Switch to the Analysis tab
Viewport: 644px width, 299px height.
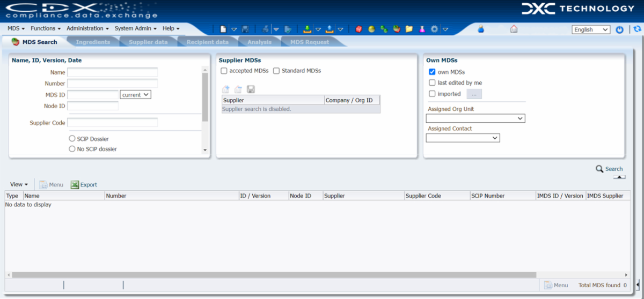(259, 42)
